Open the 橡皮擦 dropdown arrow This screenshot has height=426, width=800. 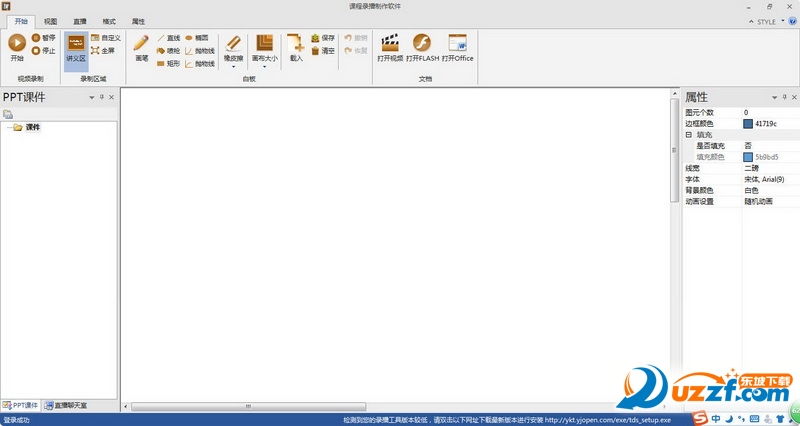(233, 66)
